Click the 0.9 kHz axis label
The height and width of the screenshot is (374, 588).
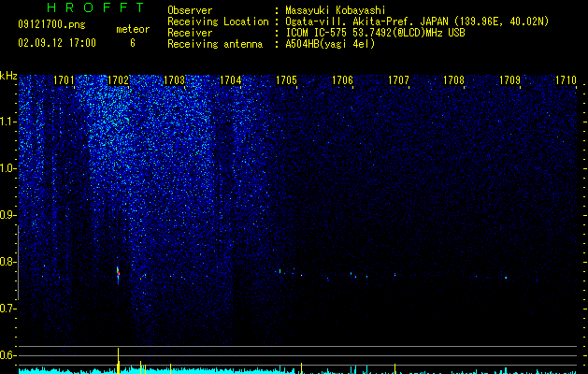(7, 215)
